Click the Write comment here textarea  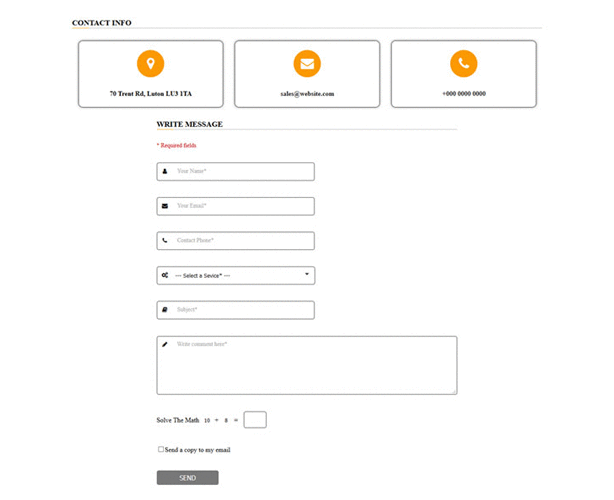(x=307, y=365)
